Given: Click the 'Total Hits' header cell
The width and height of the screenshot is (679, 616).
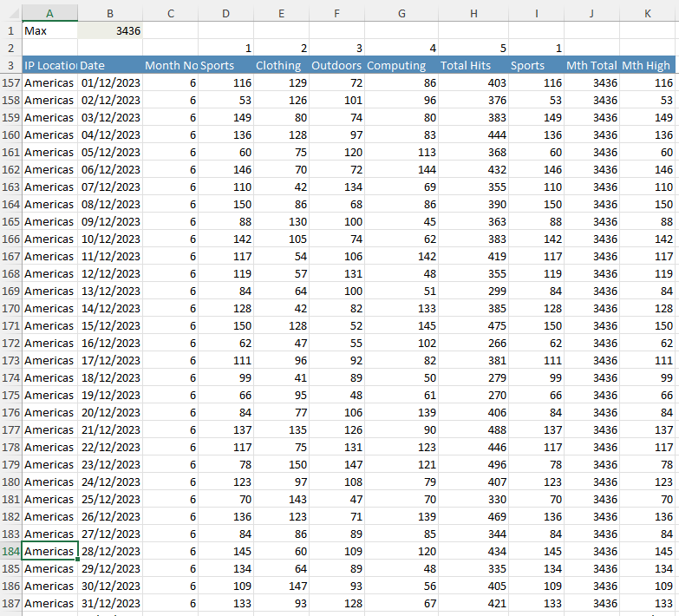Looking at the screenshot, I should click(x=473, y=65).
